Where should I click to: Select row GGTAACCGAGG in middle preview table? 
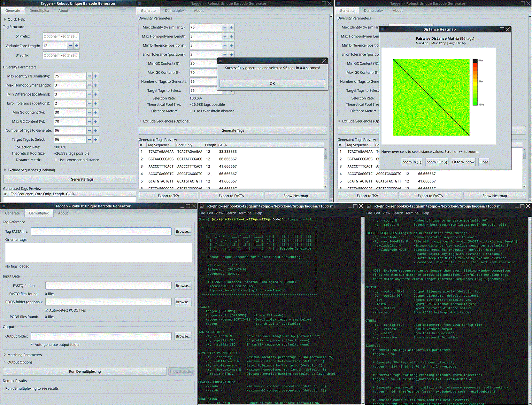231,159
